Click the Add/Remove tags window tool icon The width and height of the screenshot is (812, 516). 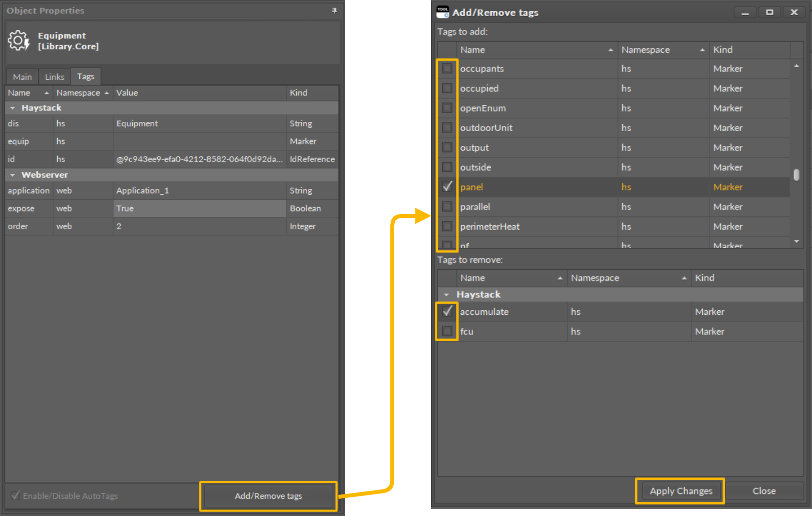tap(443, 12)
